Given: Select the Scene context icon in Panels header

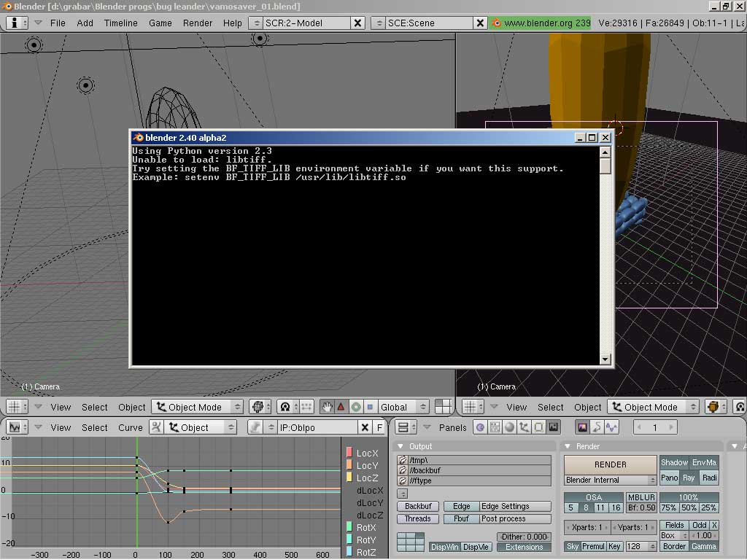Looking at the screenshot, I should (x=554, y=427).
